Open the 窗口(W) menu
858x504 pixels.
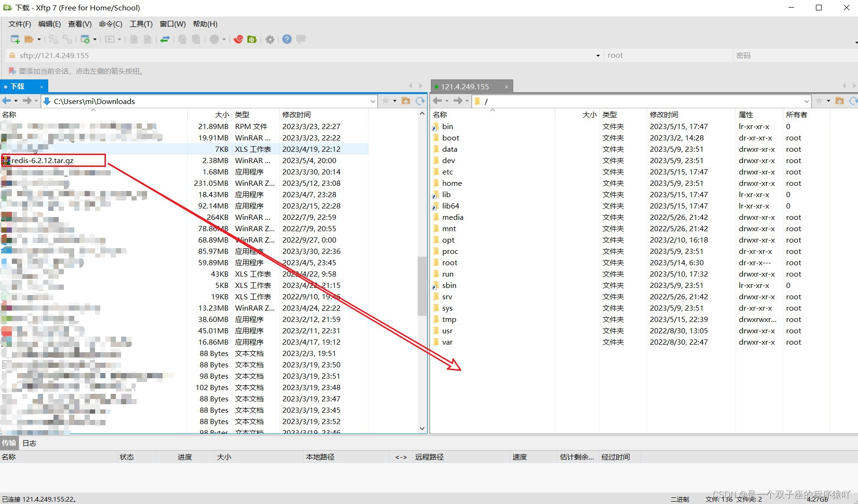click(x=172, y=24)
